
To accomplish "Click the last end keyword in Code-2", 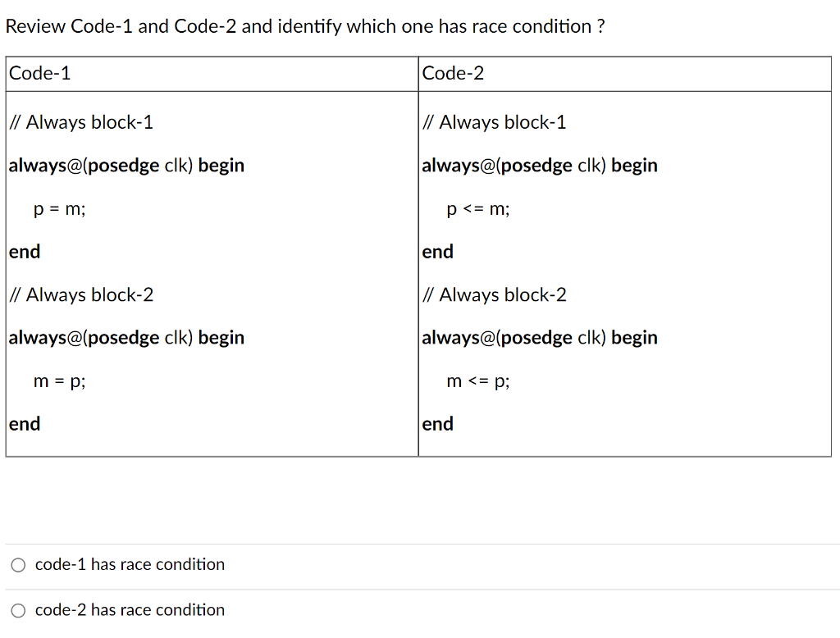I will coord(437,424).
